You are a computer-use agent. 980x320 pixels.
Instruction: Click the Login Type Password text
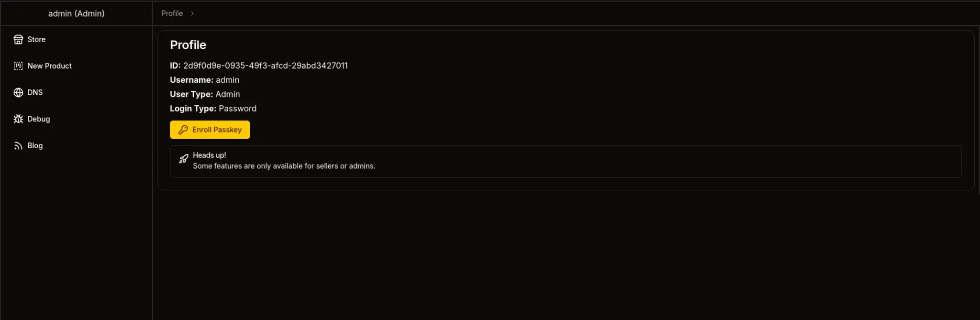(x=237, y=109)
